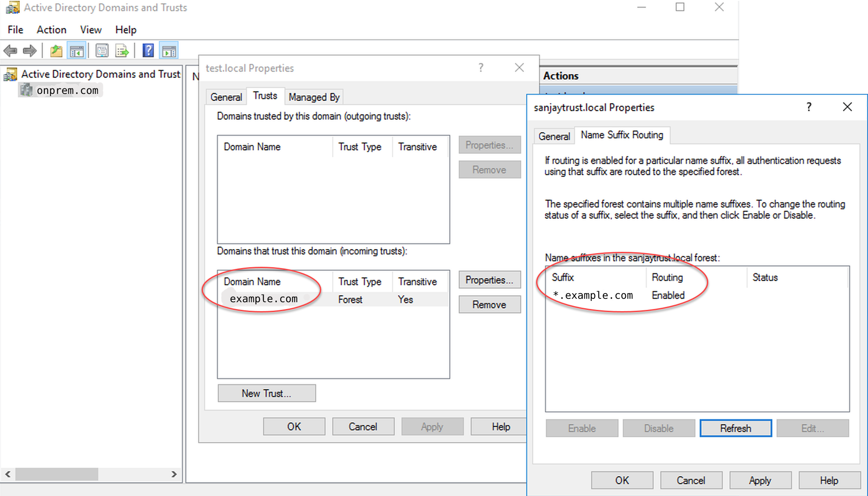The image size is (868, 496).
Task: Click the blue Help question mark icon
Action: click(148, 51)
